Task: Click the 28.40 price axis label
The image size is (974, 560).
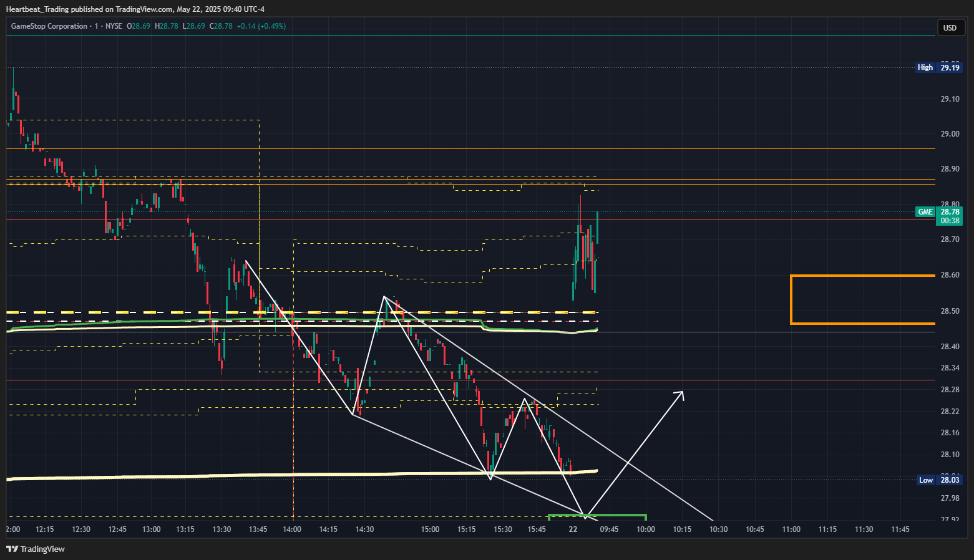Action: click(x=950, y=347)
